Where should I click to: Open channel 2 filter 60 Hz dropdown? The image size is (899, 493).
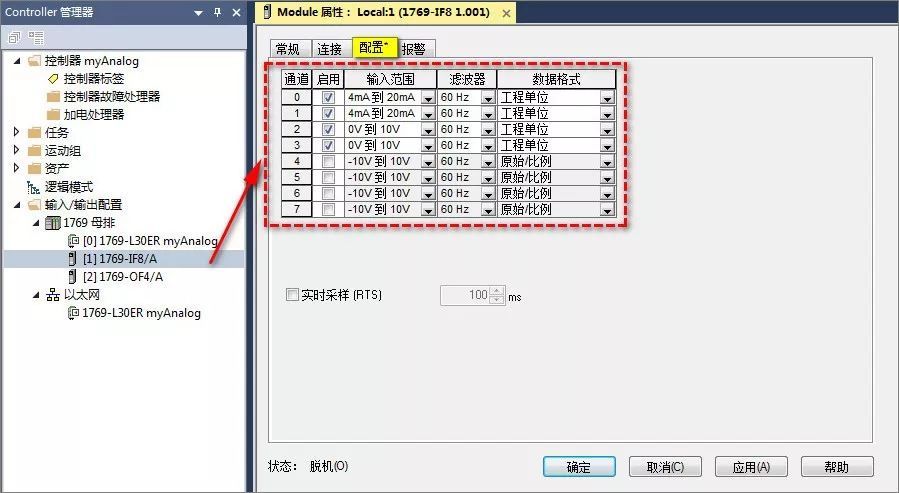pos(488,130)
